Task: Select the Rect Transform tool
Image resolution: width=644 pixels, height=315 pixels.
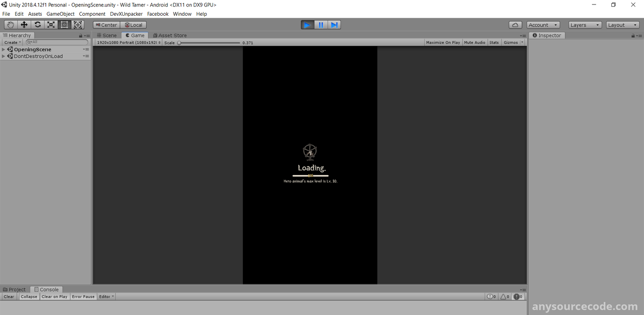Action: tap(64, 25)
